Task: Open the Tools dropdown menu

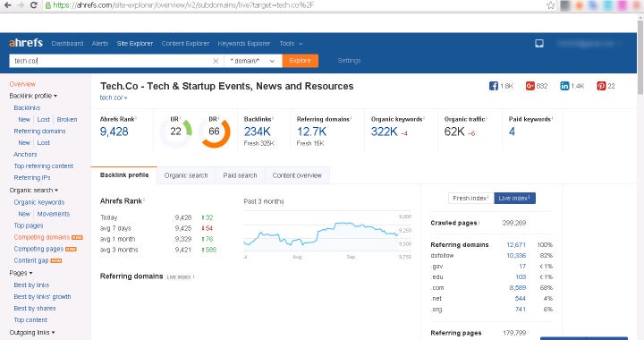Action: coord(292,43)
